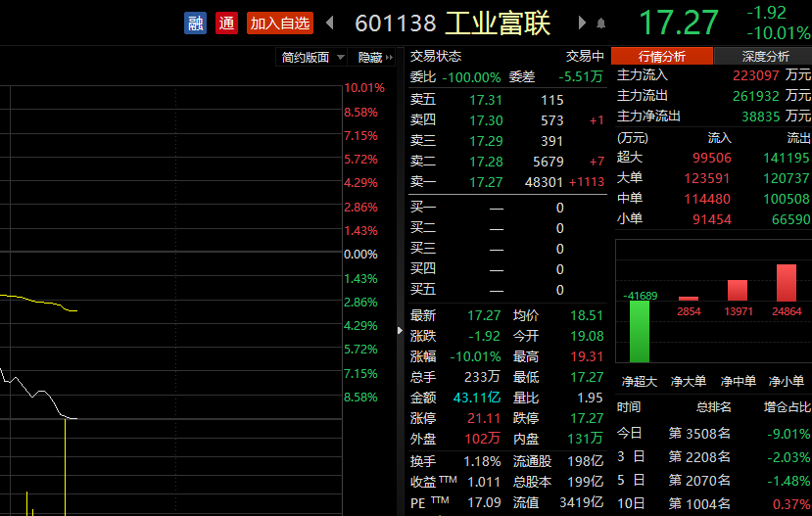Toggle the 隐藏 panel hide button

click(x=374, y=58)
